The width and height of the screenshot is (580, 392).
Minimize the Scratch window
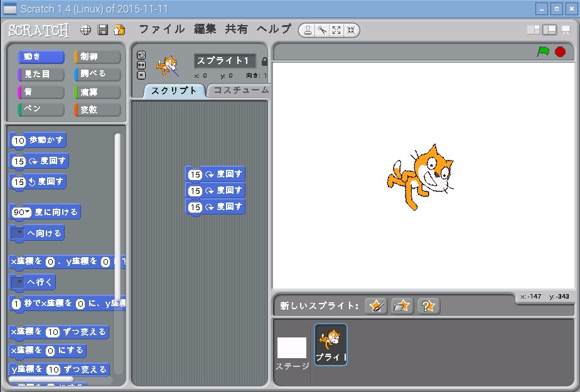click(542, 9)
